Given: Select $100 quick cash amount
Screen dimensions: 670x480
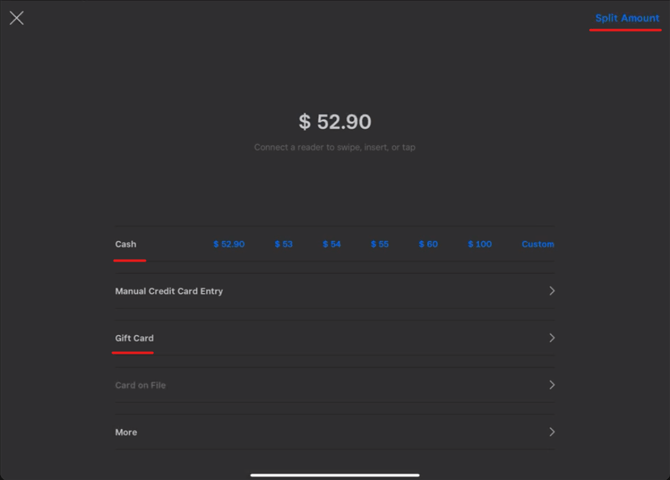Looking at the screenshot, I should pos(479,244).
